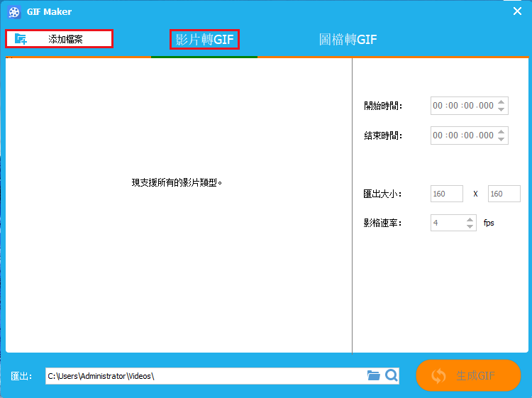Click the GIF Maker film reel logo
The image size is (532, 398).
click(x=14, y=12)
